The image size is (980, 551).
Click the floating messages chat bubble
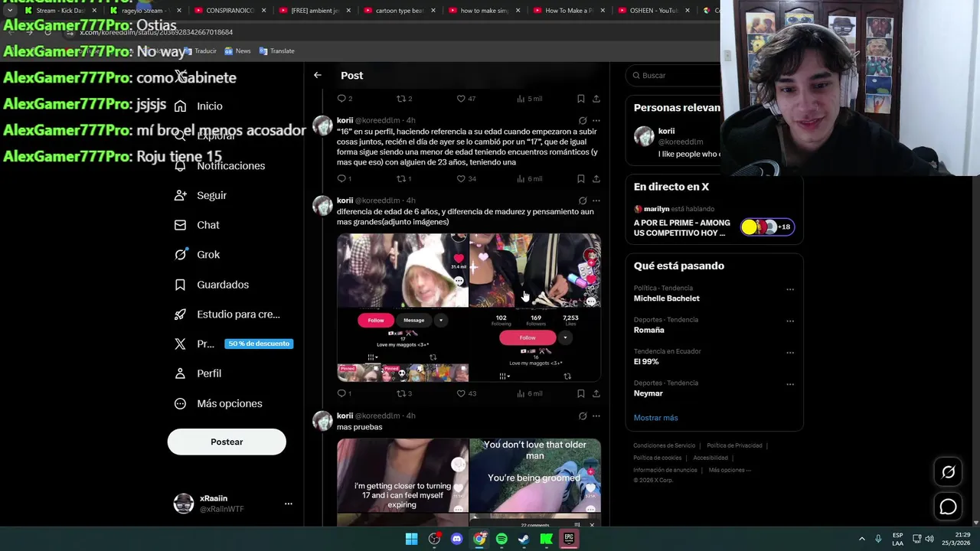[x=948, y=507]
